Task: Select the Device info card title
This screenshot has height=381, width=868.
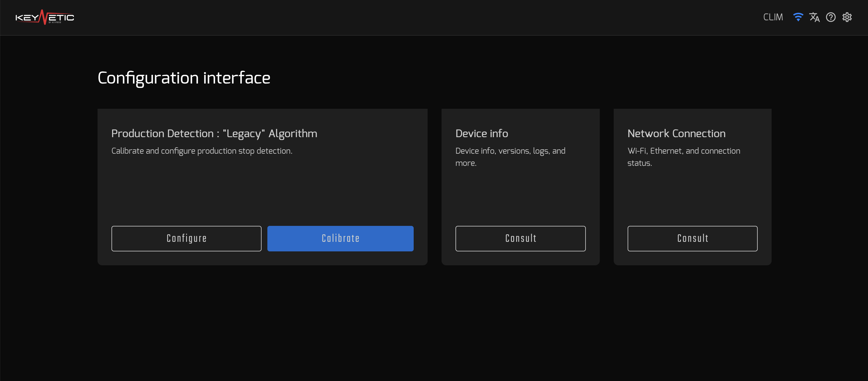Action: (x=482, y=134)
